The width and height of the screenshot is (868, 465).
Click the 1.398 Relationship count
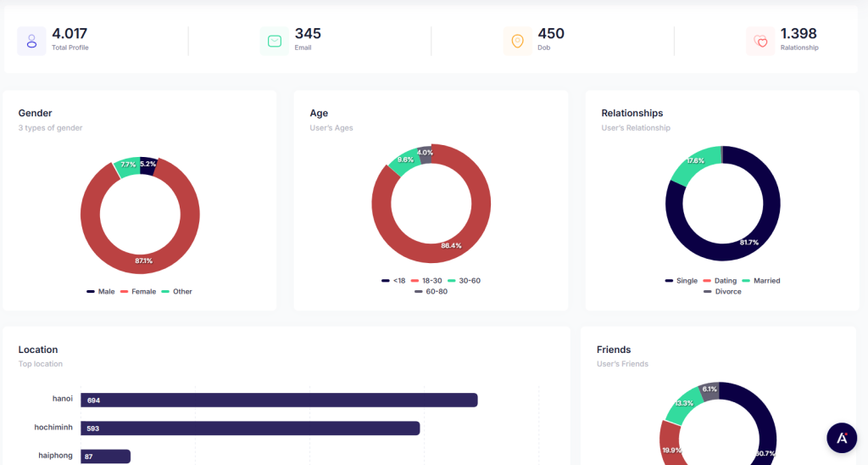[x=798, y=33]
